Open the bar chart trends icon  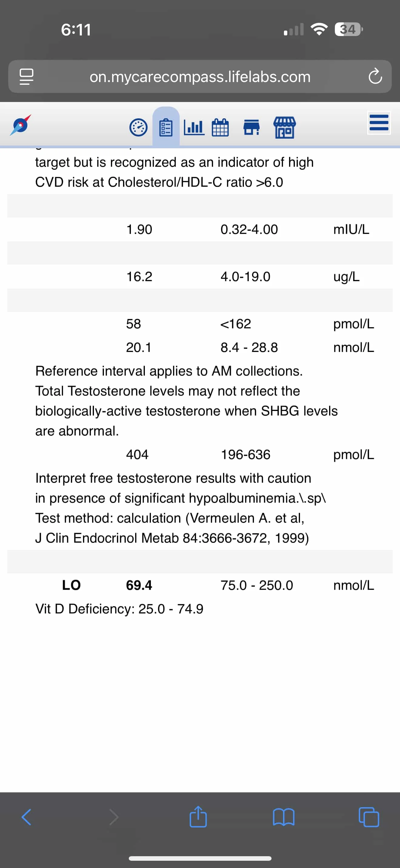[x=194, y=127]
